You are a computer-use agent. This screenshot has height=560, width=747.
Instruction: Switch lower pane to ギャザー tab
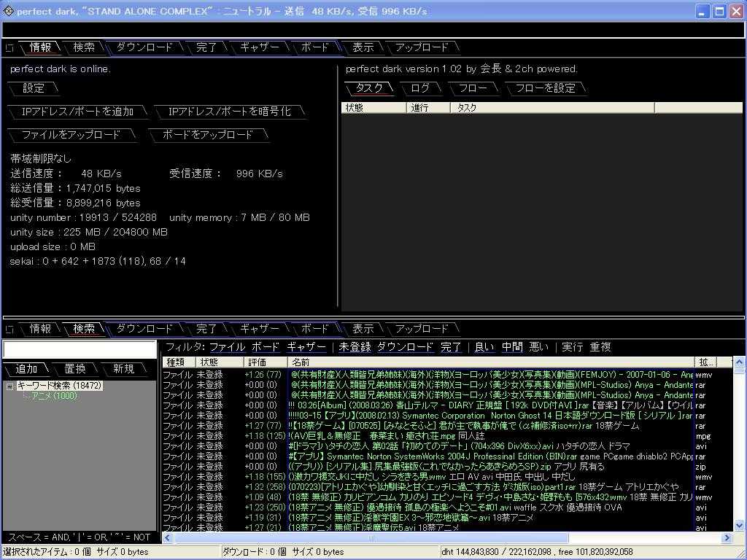tap(260, 329)
